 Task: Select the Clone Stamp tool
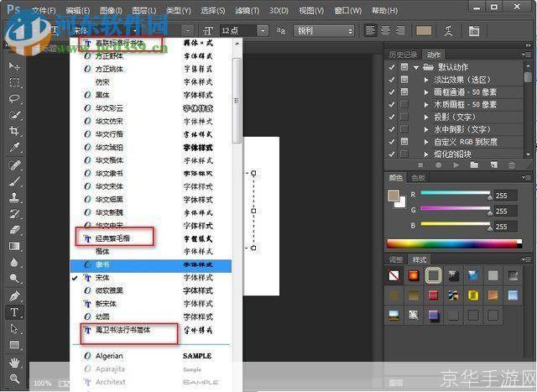tap(14, 198)
